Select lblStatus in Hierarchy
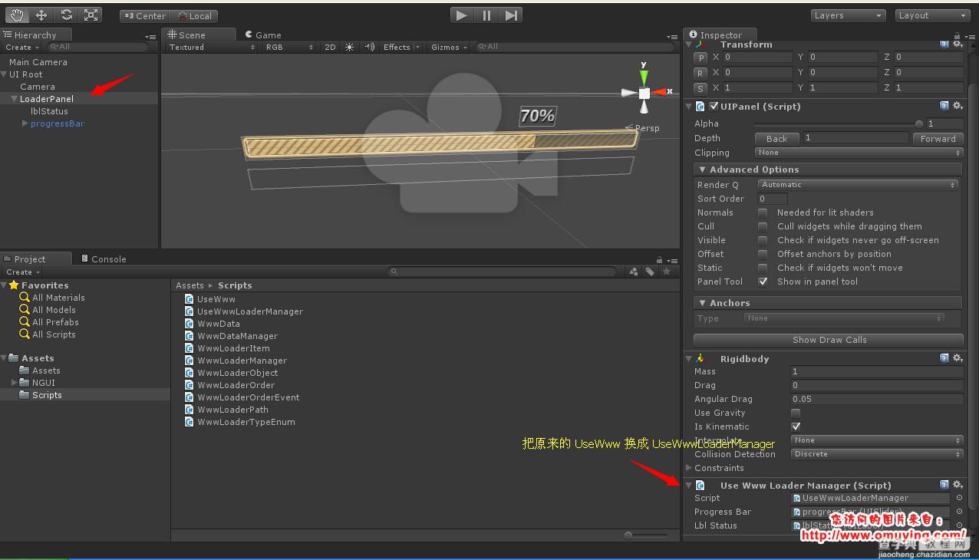Image resolution: width=979 pixels, height=560 pixels. point(49,111)
